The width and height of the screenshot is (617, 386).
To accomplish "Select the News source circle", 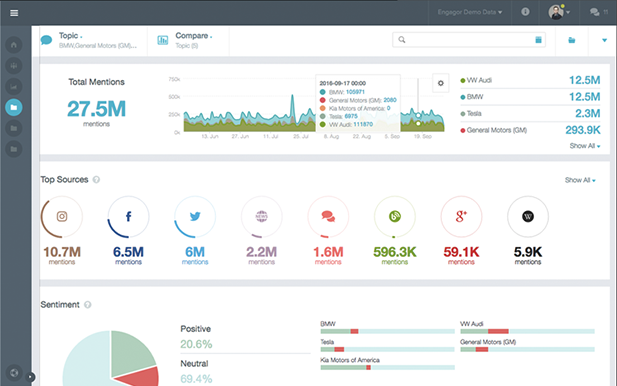I will coord(262,216).
